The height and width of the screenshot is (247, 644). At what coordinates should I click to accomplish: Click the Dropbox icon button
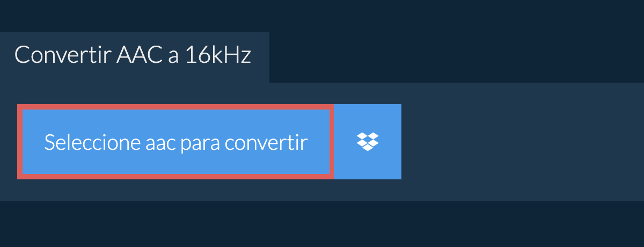(x=368, y=142)
